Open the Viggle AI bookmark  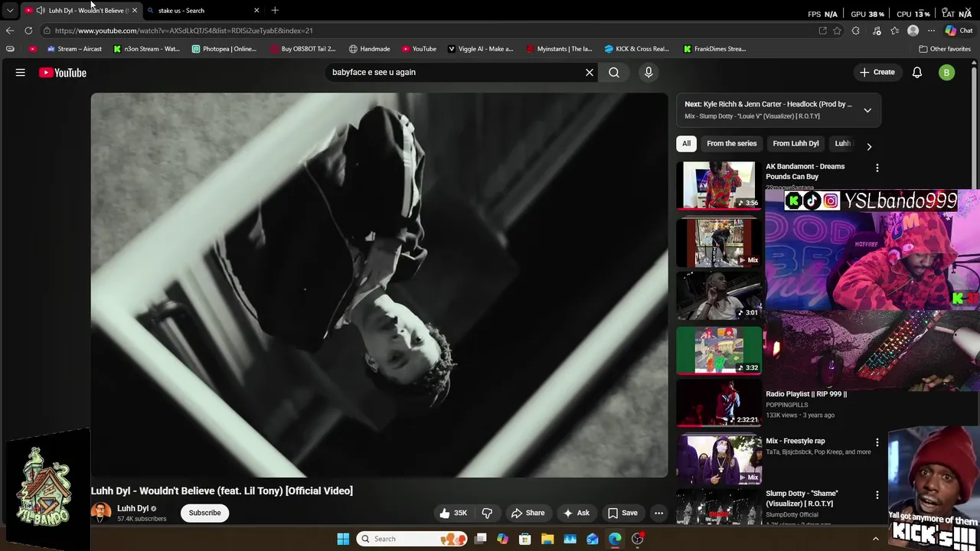click(480, 49)
